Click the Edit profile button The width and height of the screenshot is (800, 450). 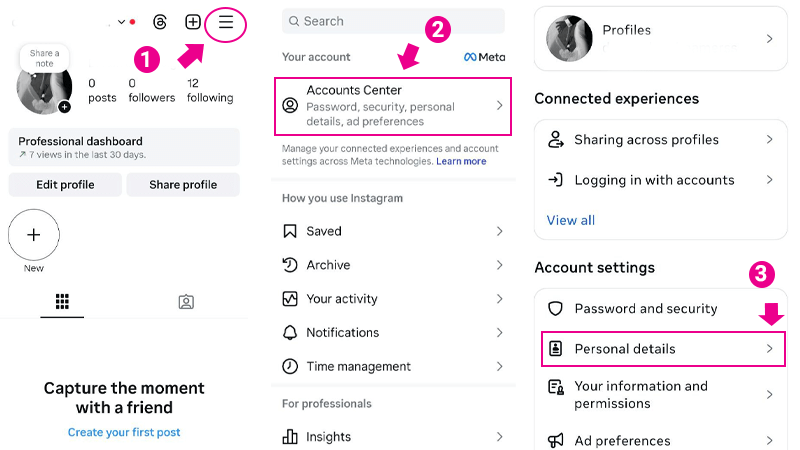(x=65, y=185)
